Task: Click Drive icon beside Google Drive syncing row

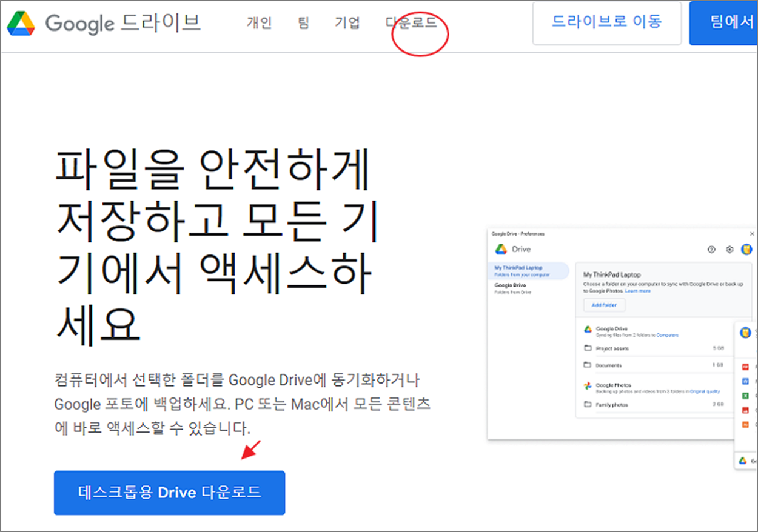Action: click(587, 330)
